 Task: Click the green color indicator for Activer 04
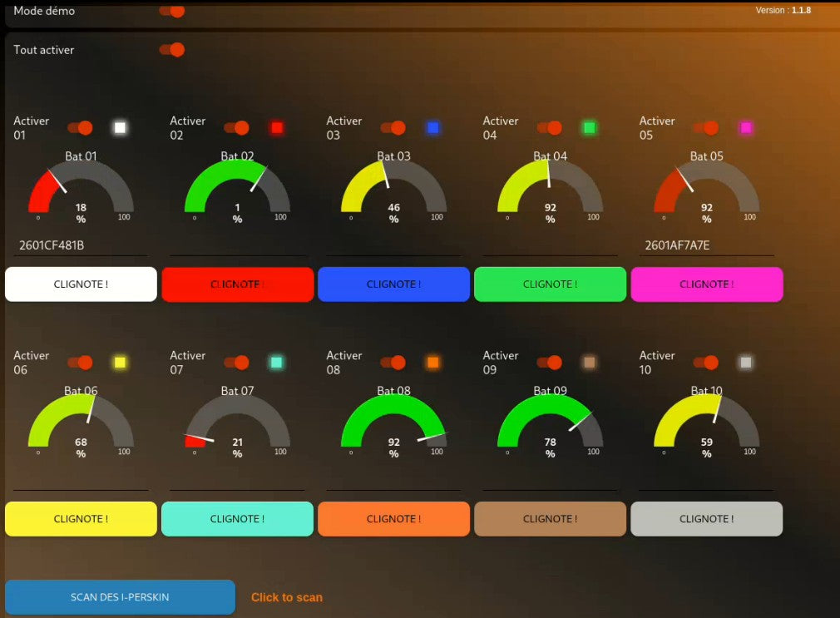click(590, 127)
